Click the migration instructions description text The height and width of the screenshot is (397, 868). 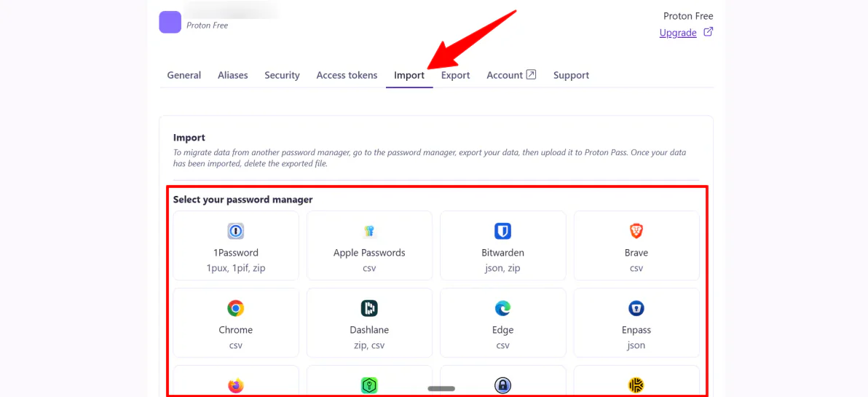point(430,158)
